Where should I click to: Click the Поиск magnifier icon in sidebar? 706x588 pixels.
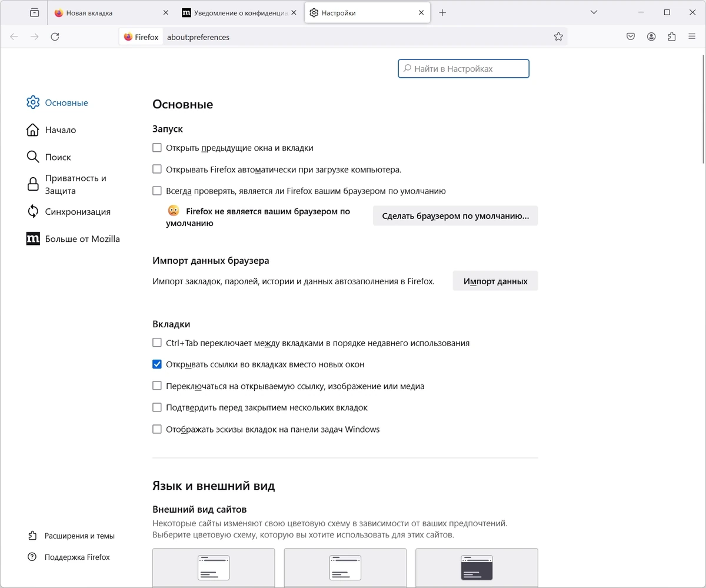(x=33, y=157)
